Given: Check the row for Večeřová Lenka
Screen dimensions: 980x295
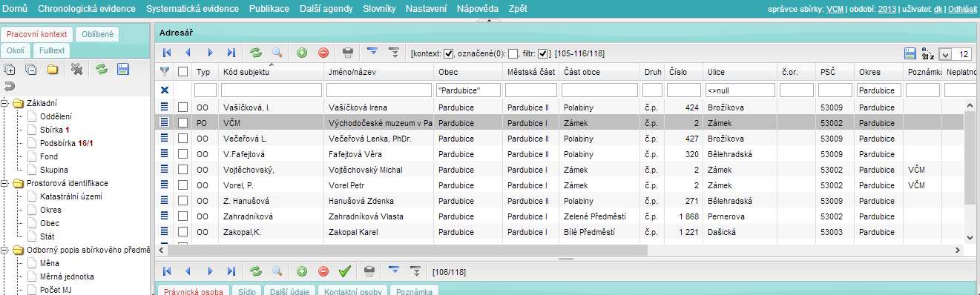Looking at the screenshot, I should (183, 139).
